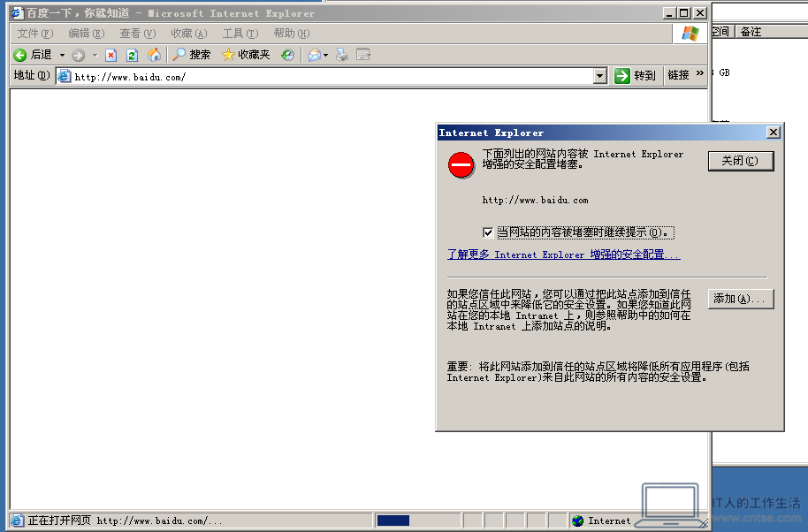Viewport: 808px width, 532px height.
Task: Open the 帮助(H) menu
Action: tap(292, 34)
